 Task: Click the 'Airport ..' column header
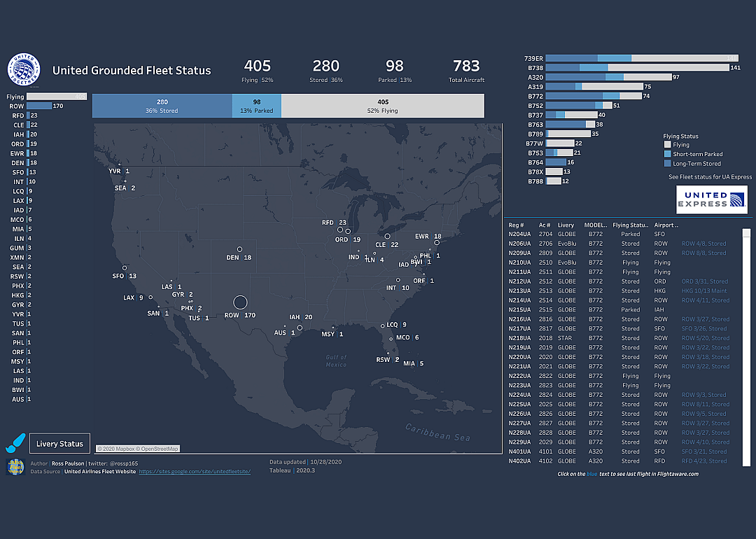tap(666, 225)
